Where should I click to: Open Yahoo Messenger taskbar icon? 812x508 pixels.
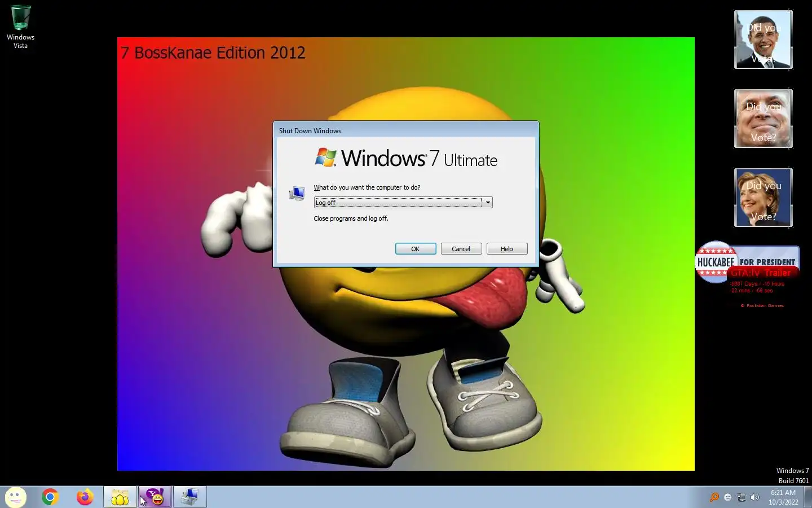coord(155,497)
